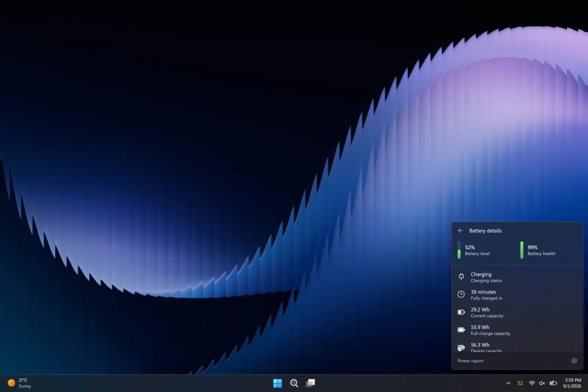Open the Power report link

point(470,361)
